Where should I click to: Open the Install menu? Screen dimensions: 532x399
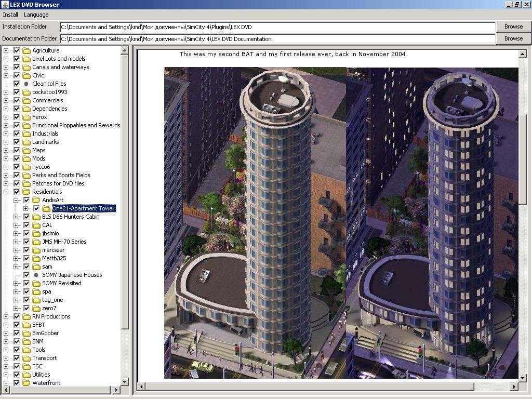10,15
